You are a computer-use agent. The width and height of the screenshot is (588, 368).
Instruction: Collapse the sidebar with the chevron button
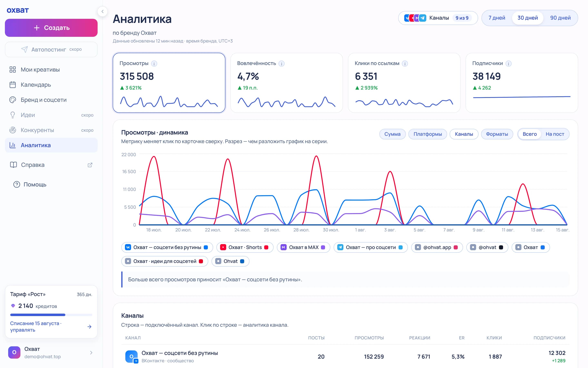[102, 11]
